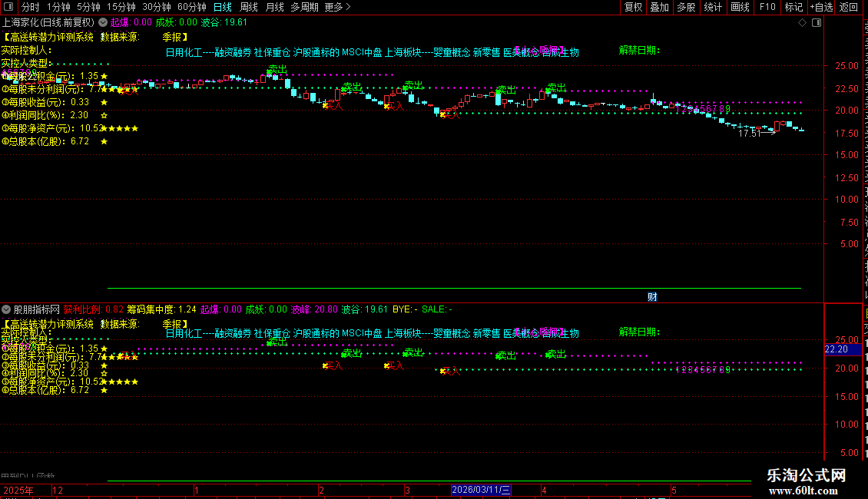Click the 2025年 label on time axis
The height and width of the screenshot is (499, 868).
click(x=18, y=490)
